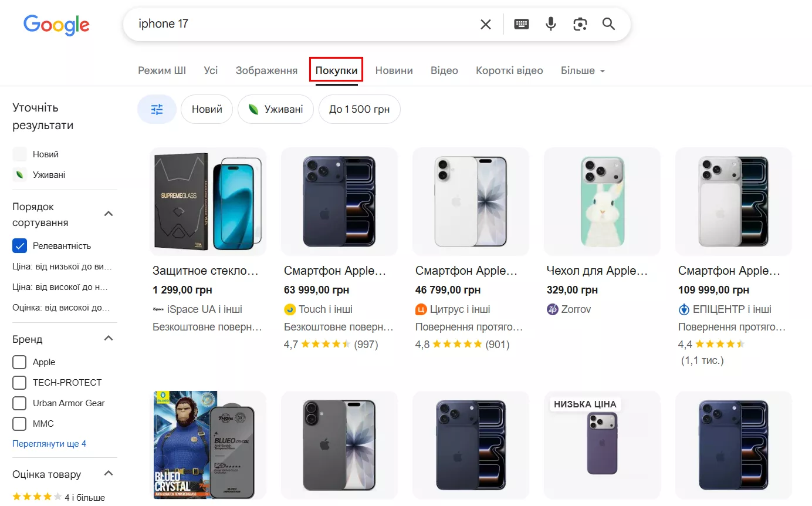Collapse the Порядок сортування section
Viewport: 812px width, 506px height.
[x=108, y=213]
